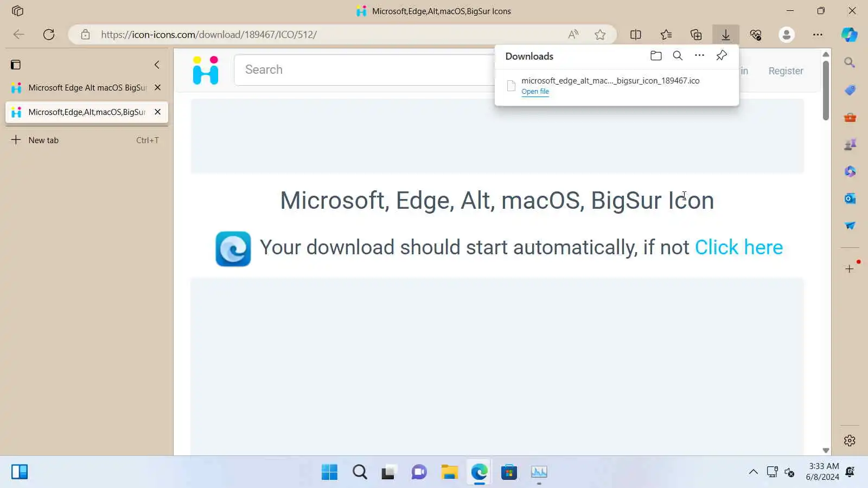
Task: Focus the site Search field
Action: tap(365, 70)
